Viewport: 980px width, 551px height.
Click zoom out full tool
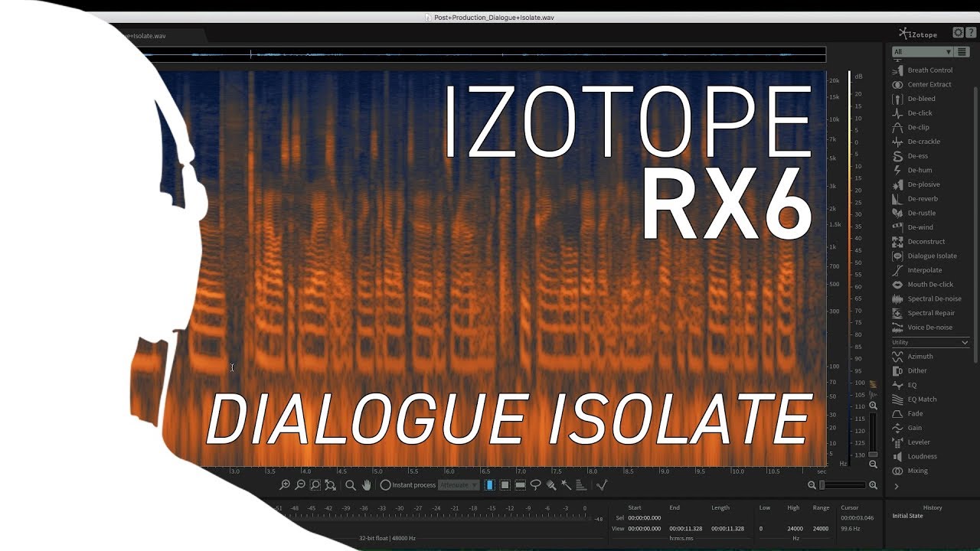[x=330, y=485]
